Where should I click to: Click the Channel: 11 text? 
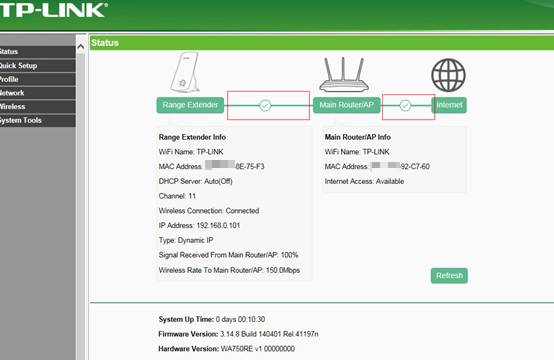(x=177, y=196)
